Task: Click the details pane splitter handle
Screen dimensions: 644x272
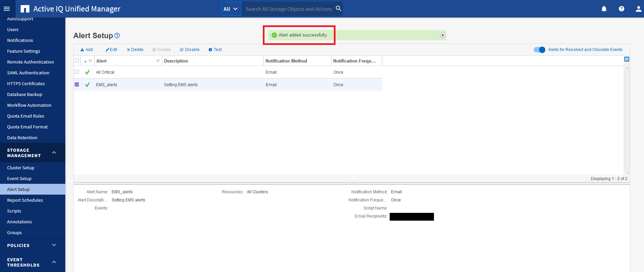Action: 352,183
